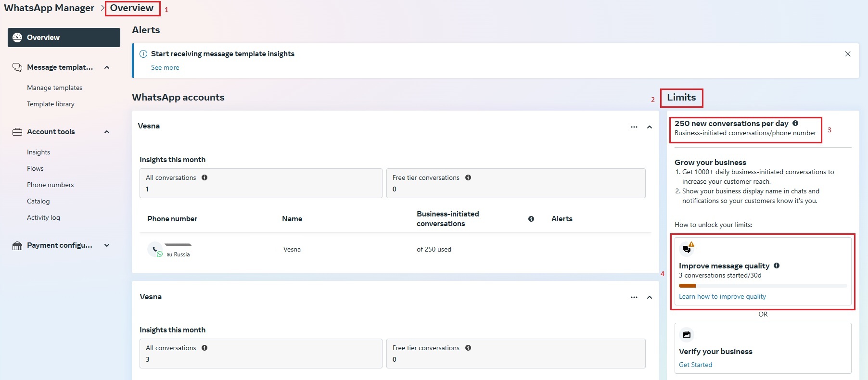Click Get Started under Verify your business
Screen dimensions: 868x380
click(x=695, y=365)
